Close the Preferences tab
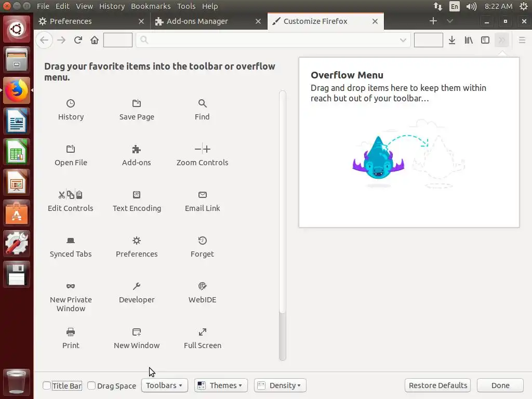Screen dimensions: 532x399 pos(141,21)
